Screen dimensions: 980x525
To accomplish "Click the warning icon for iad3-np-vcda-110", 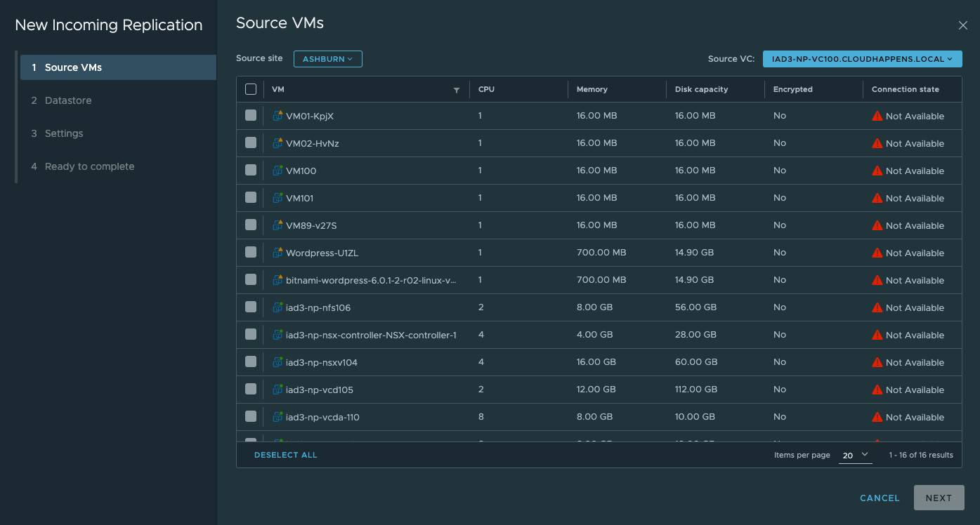I will pyautogui.click(x=877, y=417).
